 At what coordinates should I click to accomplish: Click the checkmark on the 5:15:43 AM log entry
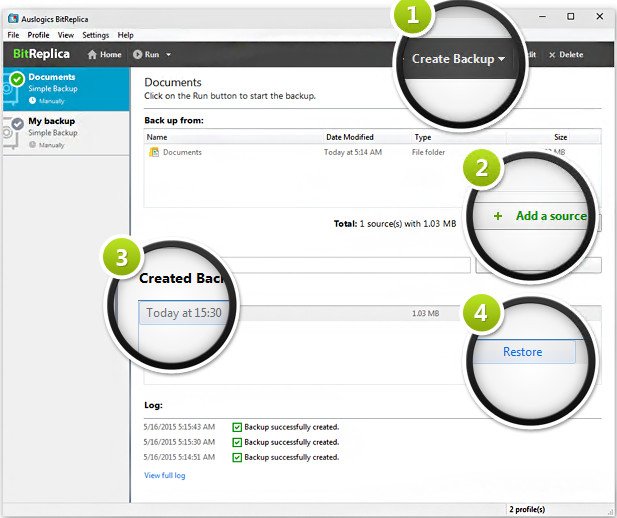[237, 427]
